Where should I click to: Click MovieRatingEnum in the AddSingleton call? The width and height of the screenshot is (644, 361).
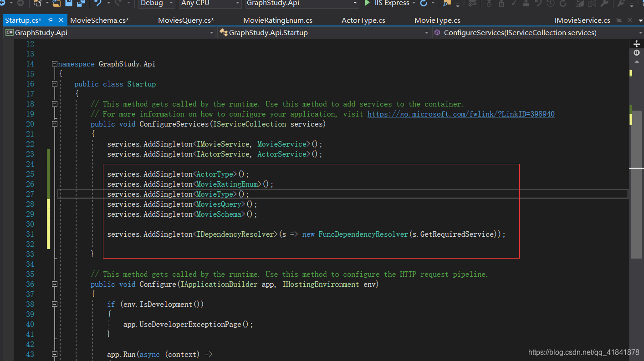(227, 184)
